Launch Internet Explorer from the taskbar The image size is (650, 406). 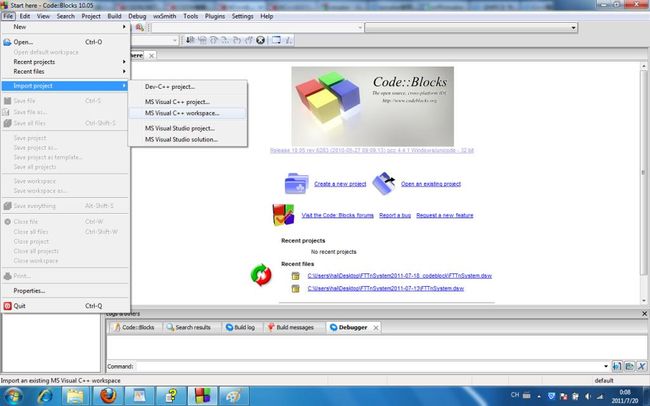45,396
